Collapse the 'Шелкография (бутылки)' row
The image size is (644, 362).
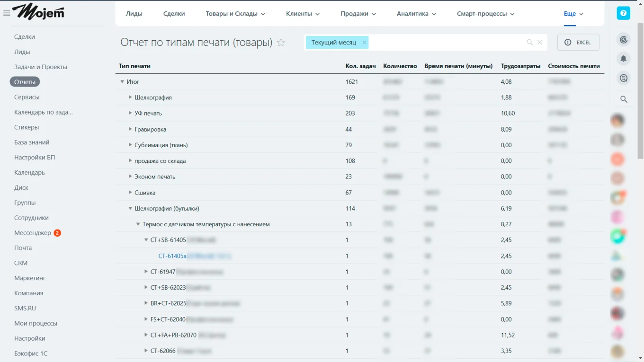(x=130, y=208)
